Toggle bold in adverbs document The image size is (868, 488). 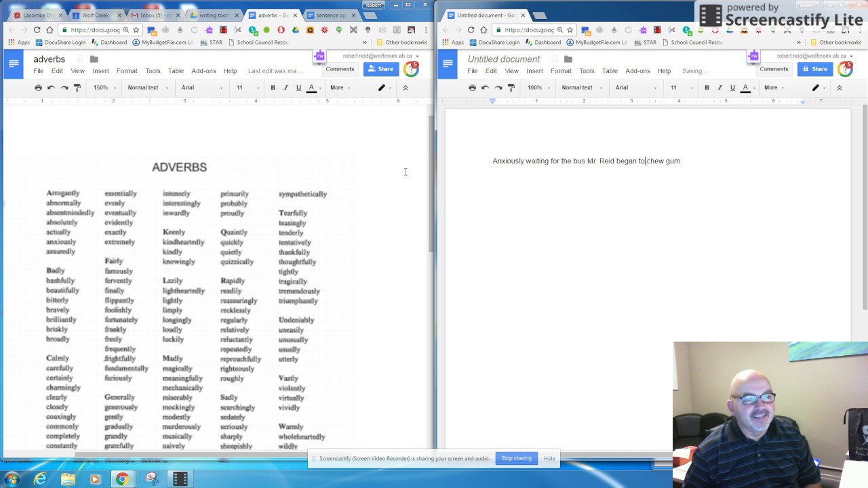273,87
